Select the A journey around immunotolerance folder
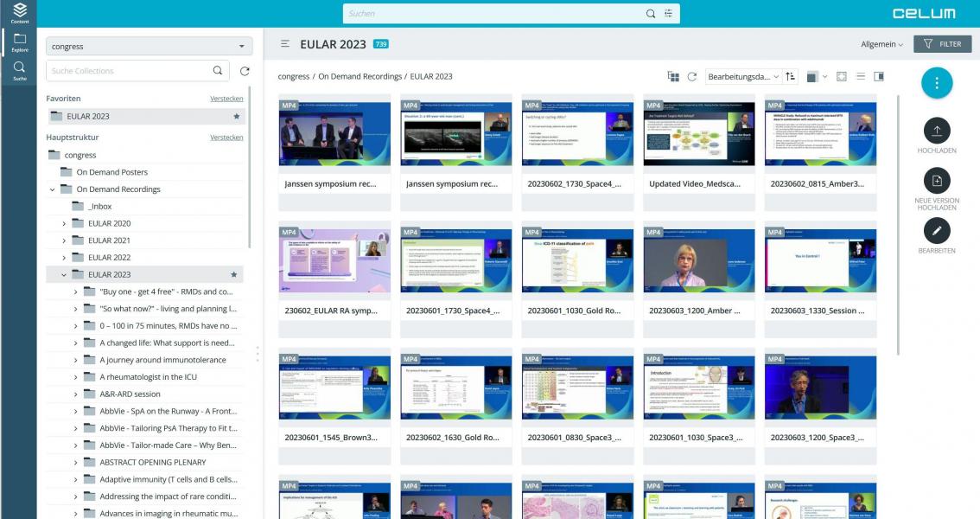The image size is (980, 519). point(163,360)
